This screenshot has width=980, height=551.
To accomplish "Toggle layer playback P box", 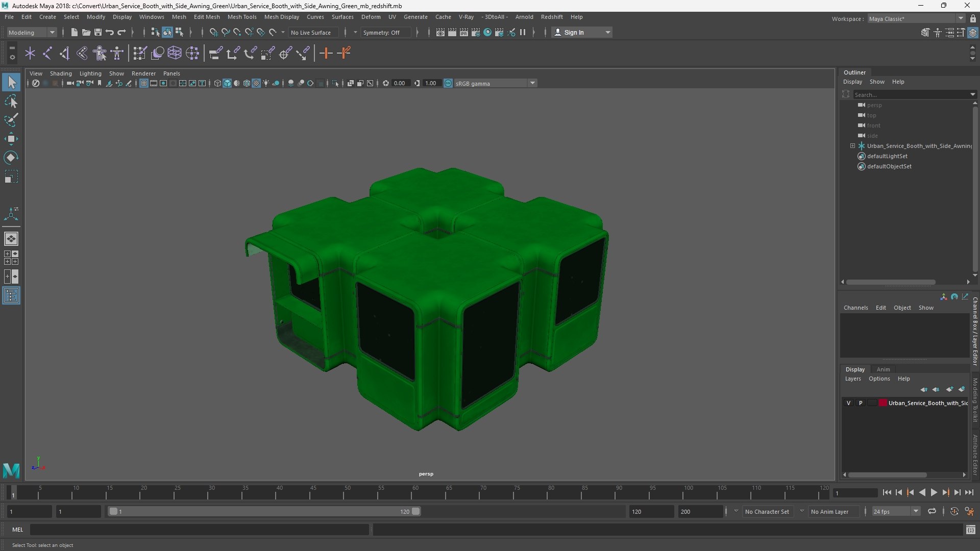I will (861, 403).
